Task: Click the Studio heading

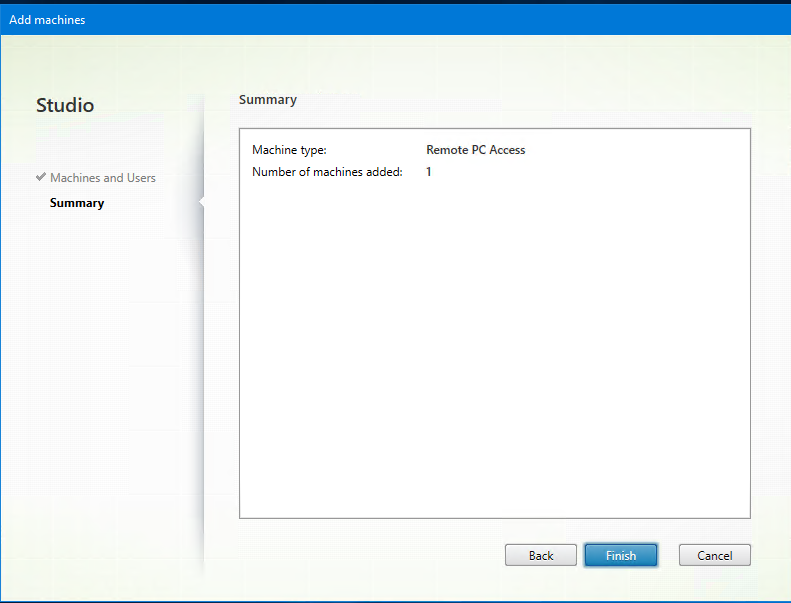Action: point(65,105)
